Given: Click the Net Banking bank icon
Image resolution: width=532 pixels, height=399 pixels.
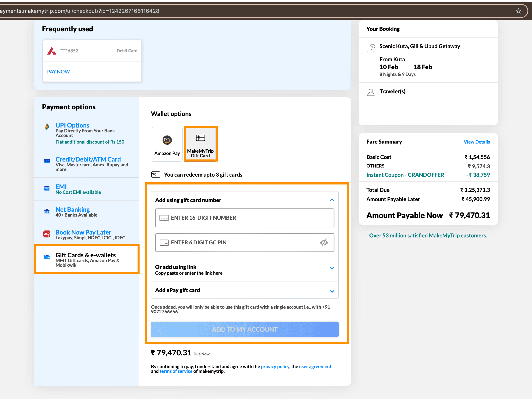Looking at the screenshot, I should 47,211.
